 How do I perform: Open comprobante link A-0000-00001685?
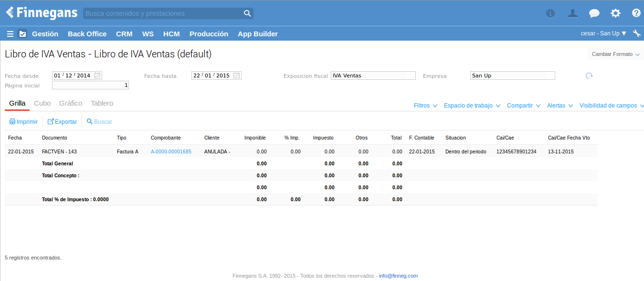pyautogui.click(x=171, y=151)
